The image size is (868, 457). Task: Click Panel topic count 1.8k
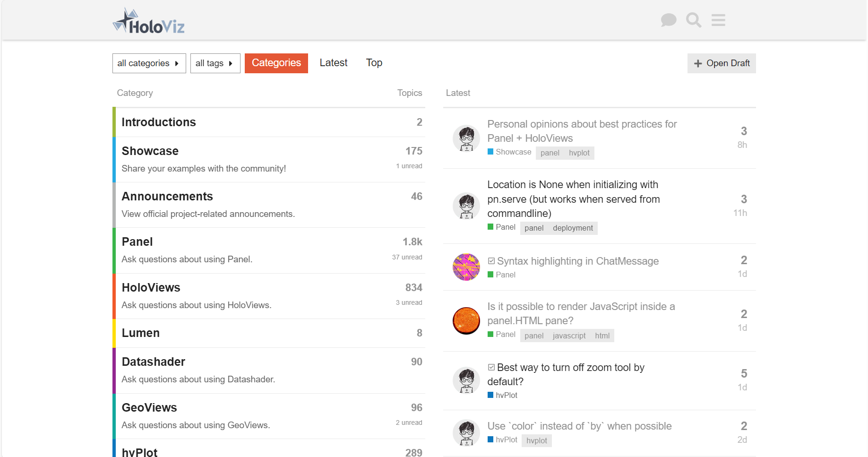click(x=412, y=241)
